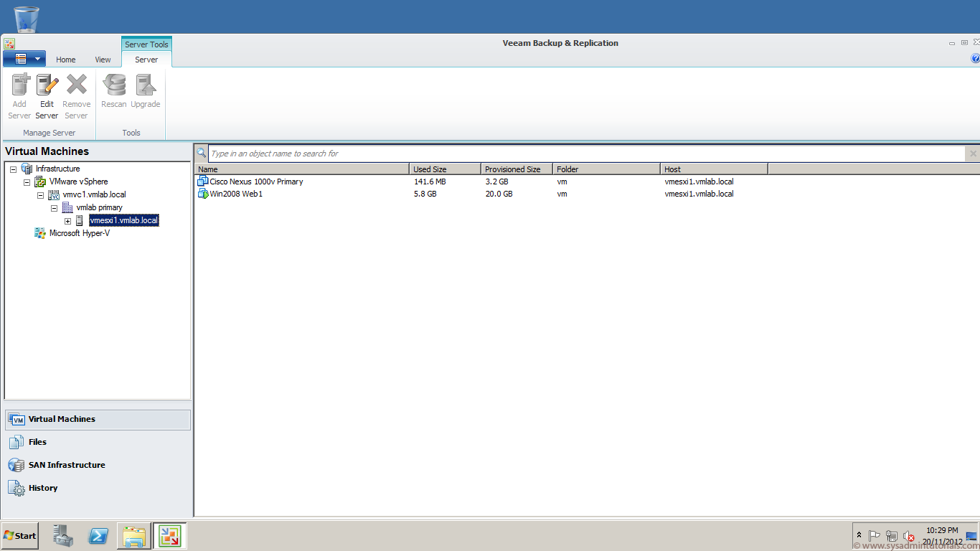Click the Infrastructure node icon

click(27, 169)
